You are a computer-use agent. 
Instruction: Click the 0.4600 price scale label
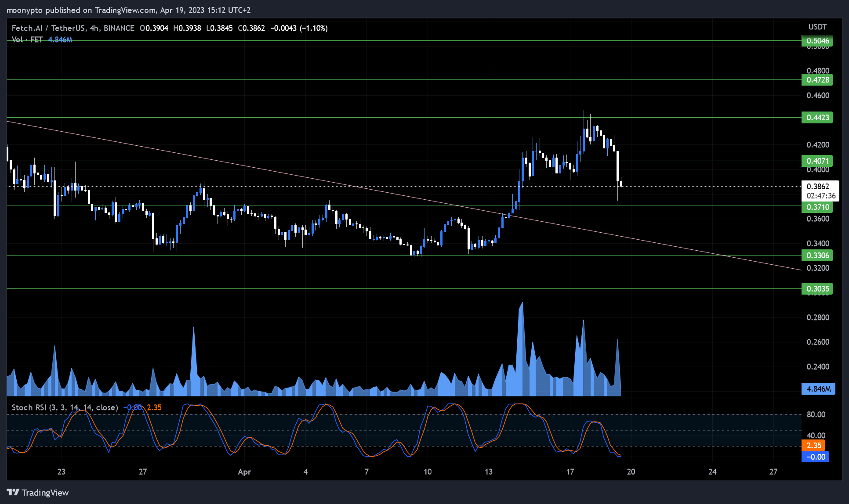coord(818,95)
